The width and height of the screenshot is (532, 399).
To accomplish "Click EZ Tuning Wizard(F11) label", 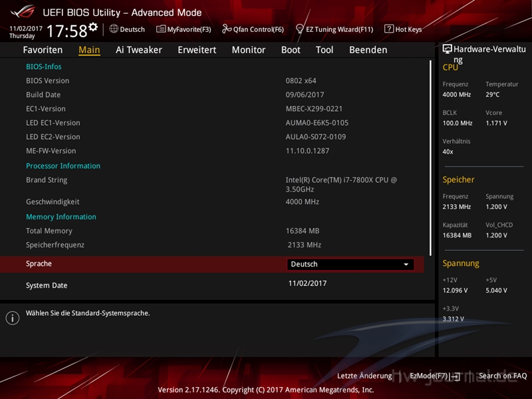I will pos(339,29).
